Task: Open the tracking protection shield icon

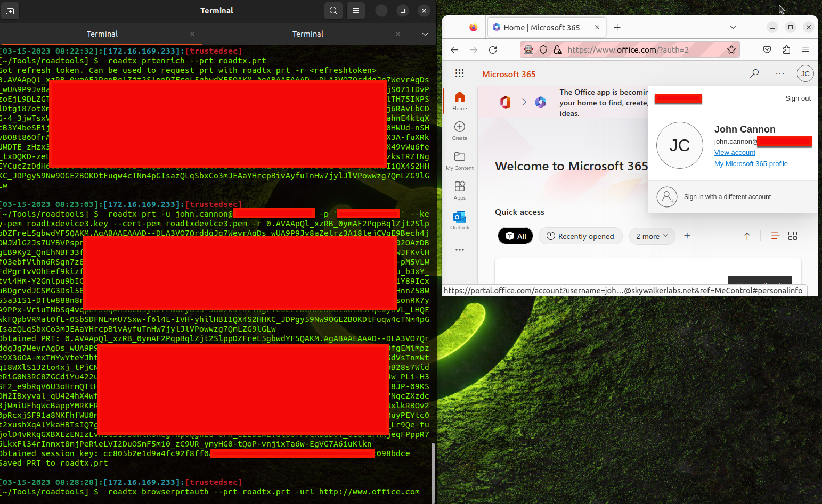Action: point(543,50)
